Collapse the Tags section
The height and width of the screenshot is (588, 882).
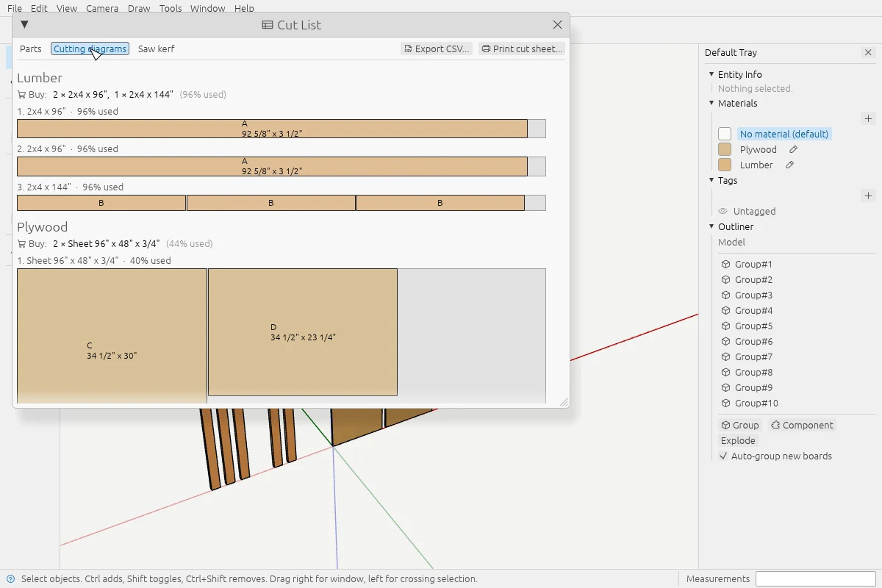[711, 181]
